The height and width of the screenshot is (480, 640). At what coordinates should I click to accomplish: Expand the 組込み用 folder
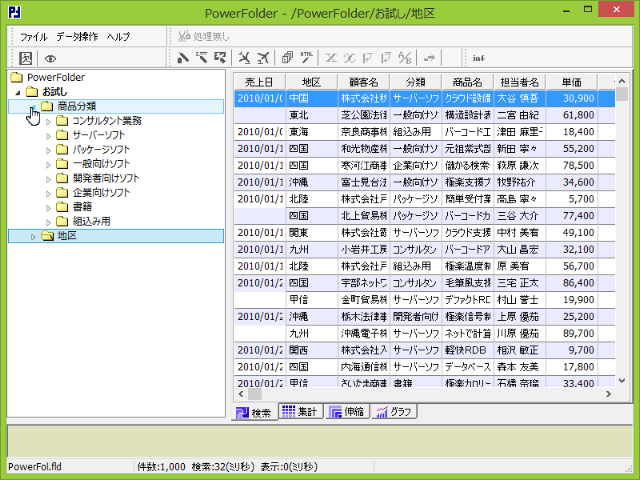(x=48, y=222)
